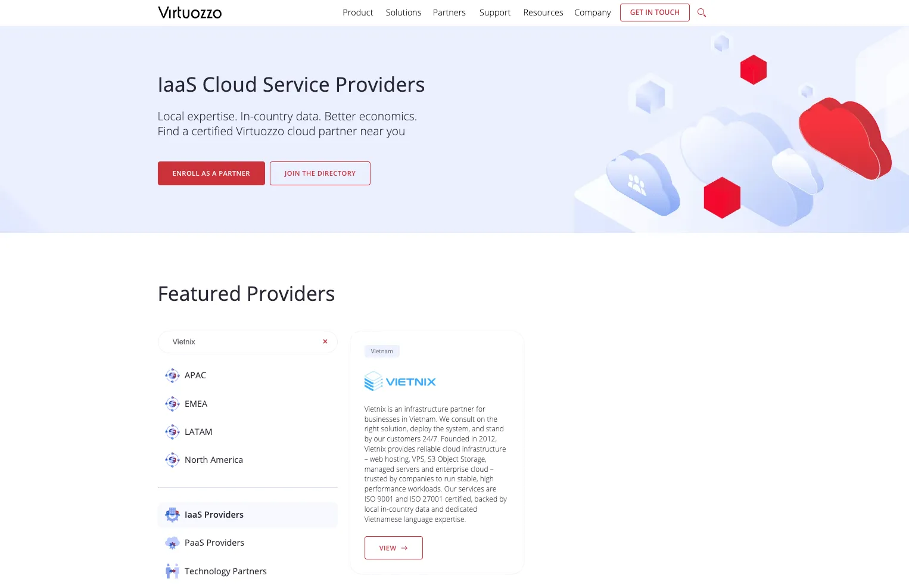Click the IaaS Cloud Service Providers heading

291,85
